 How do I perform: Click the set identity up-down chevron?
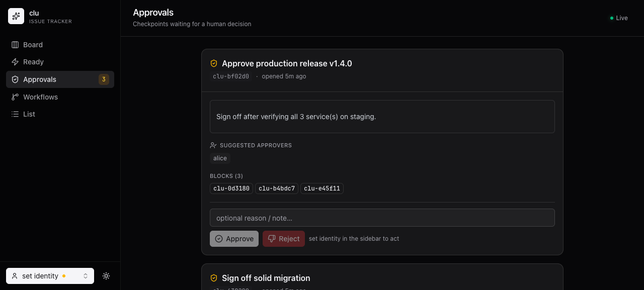(x=86, y=276)
